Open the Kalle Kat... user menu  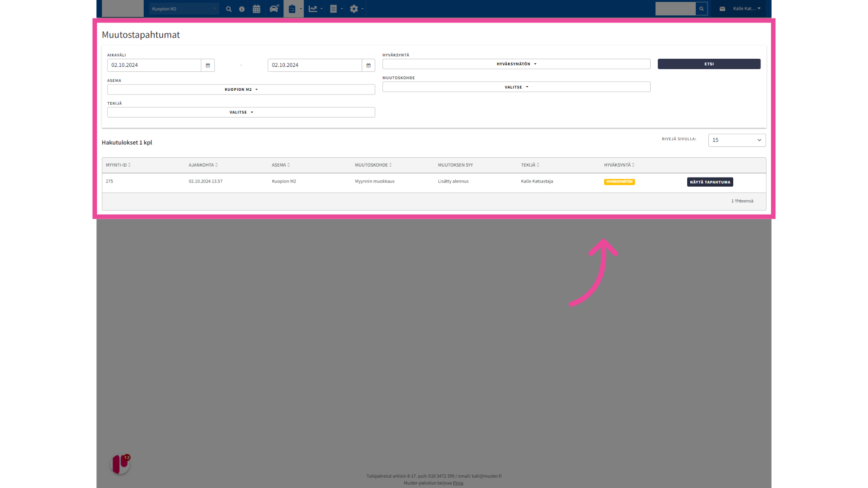(x=747, y=9)
